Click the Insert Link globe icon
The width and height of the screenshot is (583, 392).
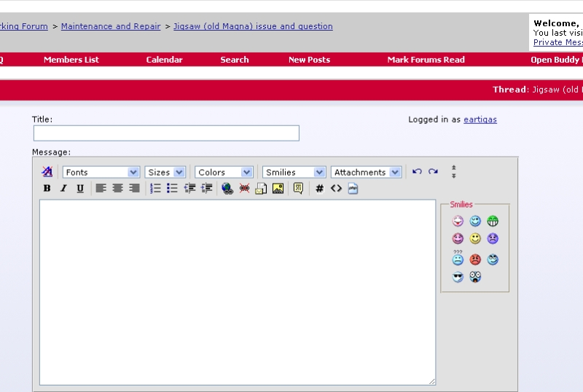[227, 188]
